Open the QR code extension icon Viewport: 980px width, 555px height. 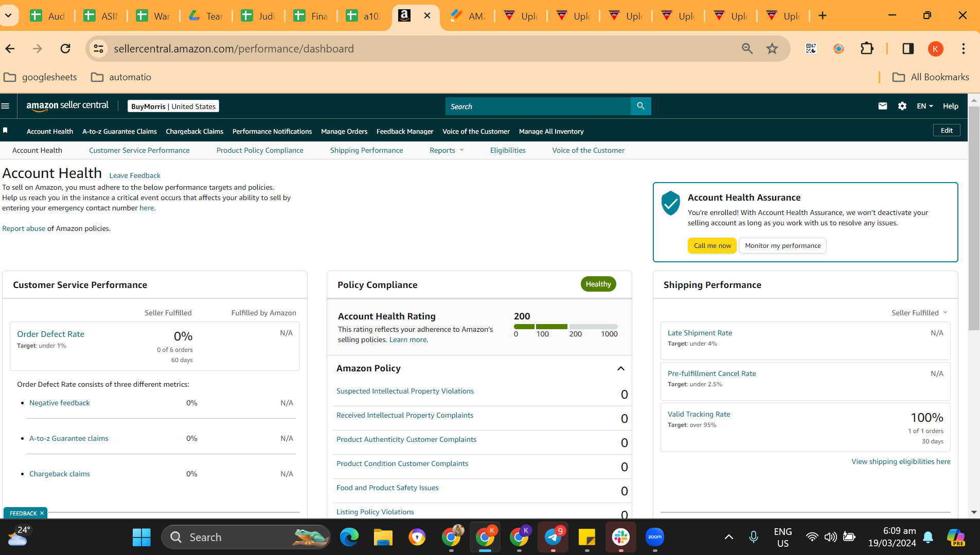click(x=811, y=48)
